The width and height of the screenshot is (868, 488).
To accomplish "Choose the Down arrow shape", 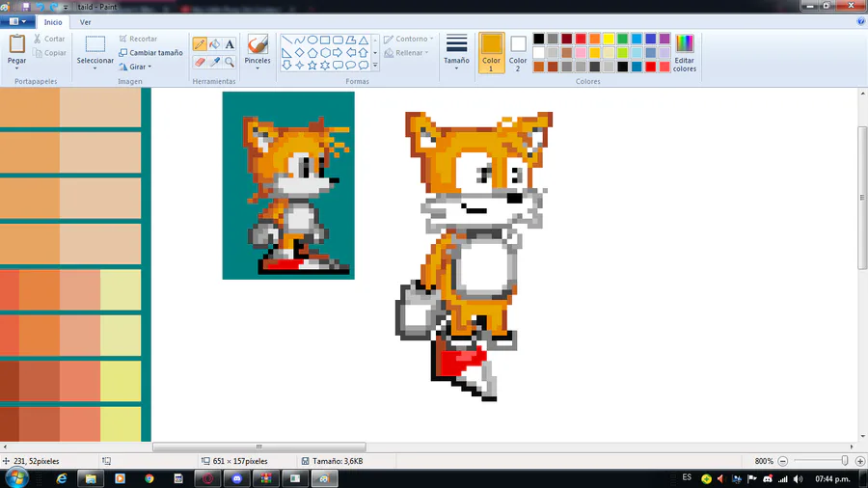I will pyautogui.click(x=286, y=66).
